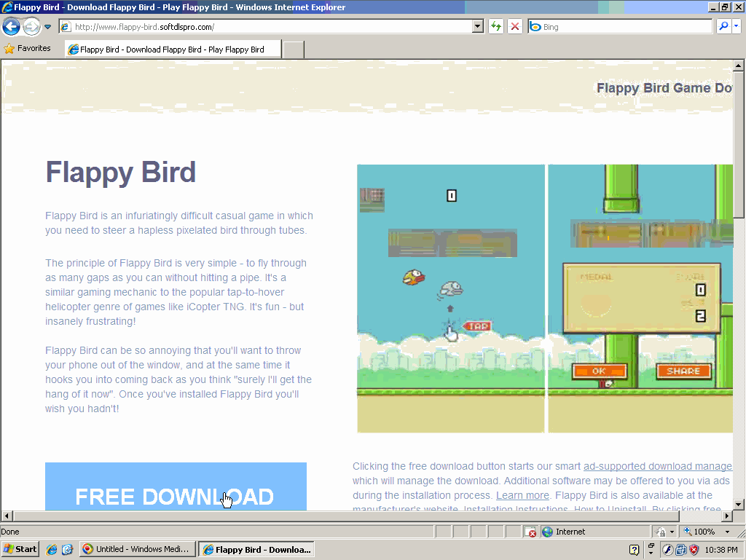Click the vertical scrollbar thumb

click(x=739, y=144)
